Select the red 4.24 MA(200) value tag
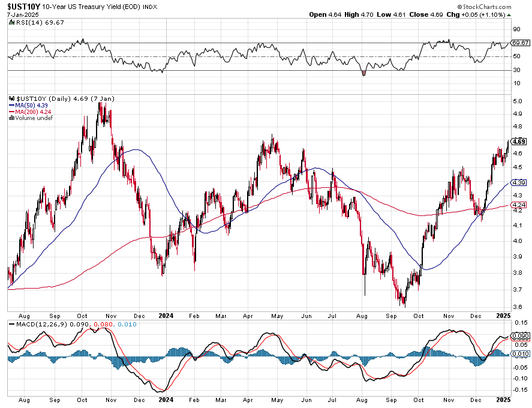 pyautogui.click(x=519, y=205)
